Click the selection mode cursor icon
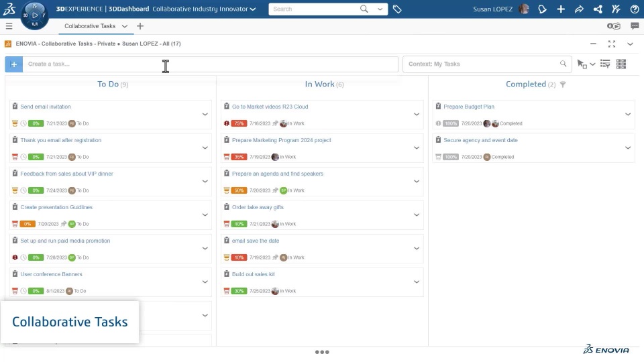Image resolution: width=644 pixels, height=362 pixels. pyautogui.click(x=582, y=64)
